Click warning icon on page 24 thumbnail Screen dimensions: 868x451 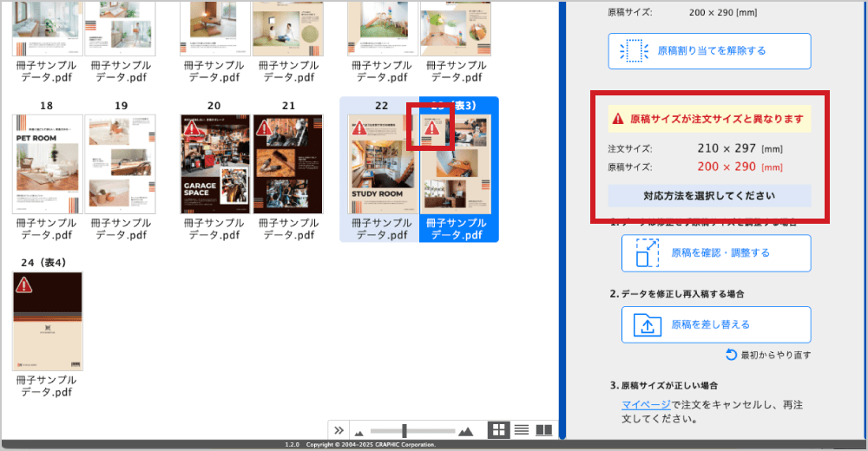pos(24,284)
